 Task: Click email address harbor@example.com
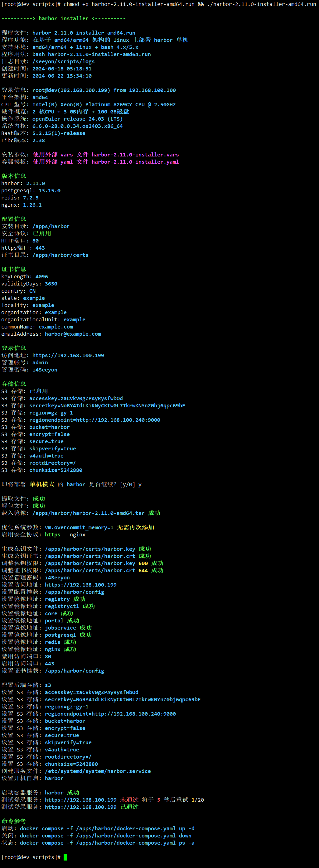click(x=73, y=334)
